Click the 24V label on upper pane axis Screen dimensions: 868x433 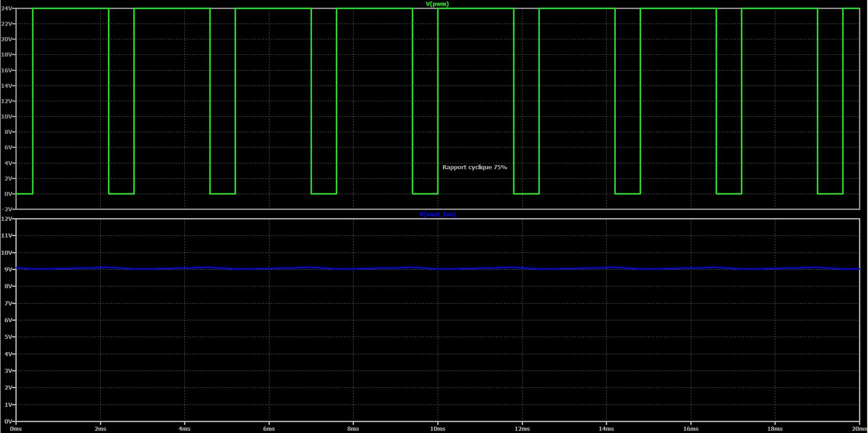6,9
